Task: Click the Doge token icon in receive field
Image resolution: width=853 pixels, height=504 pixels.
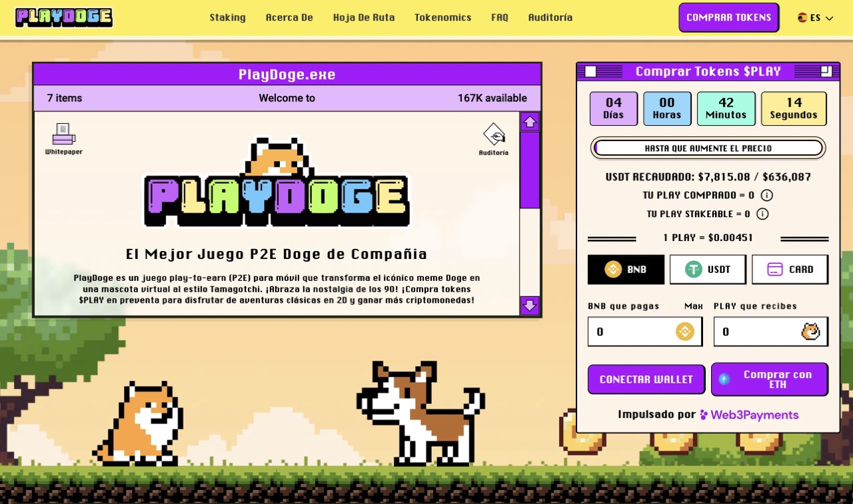Action: click(x=811, y=332)
